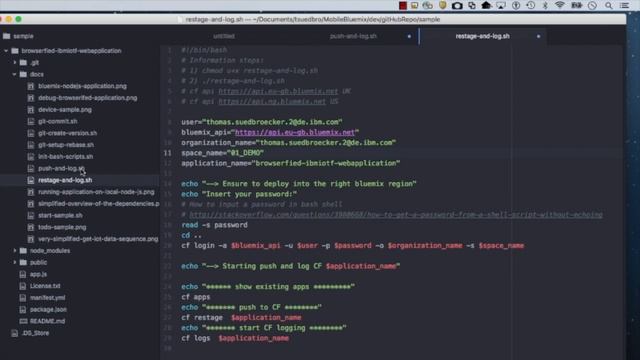Select the git-setup-rebase.sh file icon
Viewport: 640px width, 360px height.
tap(31, 145)
